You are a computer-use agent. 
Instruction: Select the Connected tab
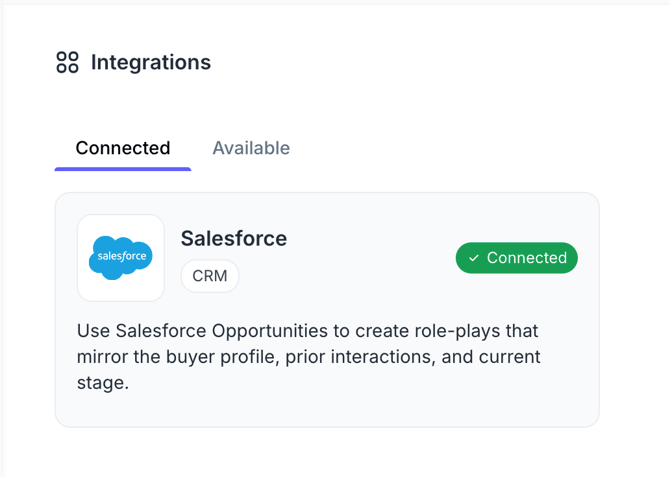123,148
